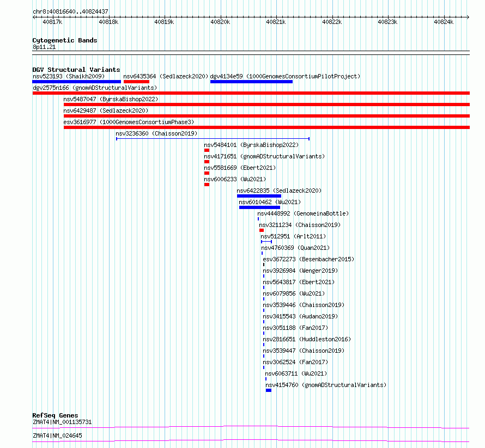Click nsv6422835 (Sedlazeck2020) label

[279, 191]
